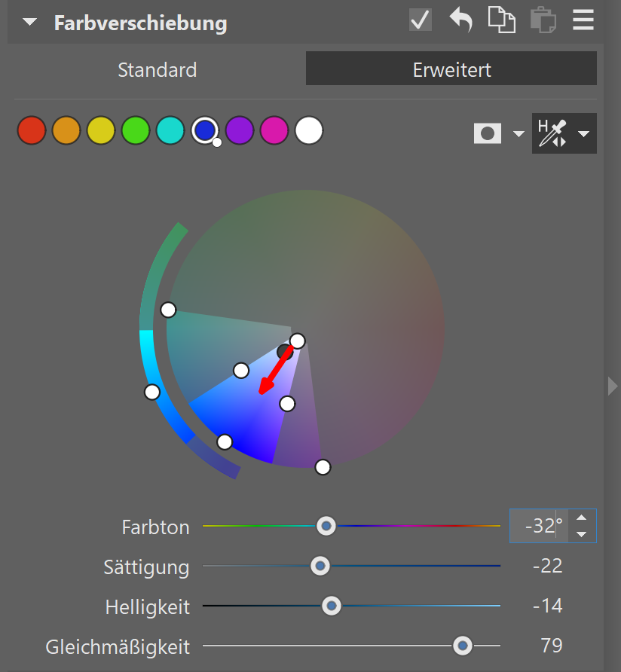621x672 pixels.
Task: Click the copy settings icon
Action: tap(501, 20)
